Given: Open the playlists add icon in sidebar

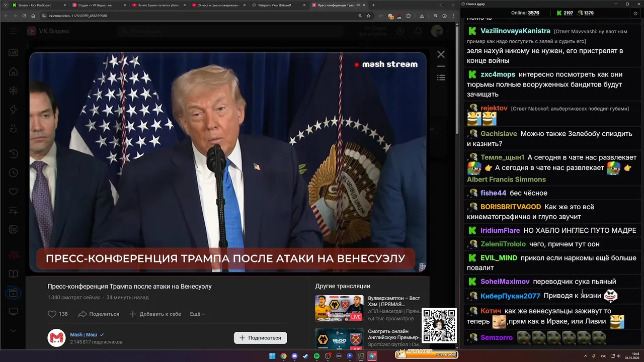Looking at the screenshot, I should click(x=13, y=210).
